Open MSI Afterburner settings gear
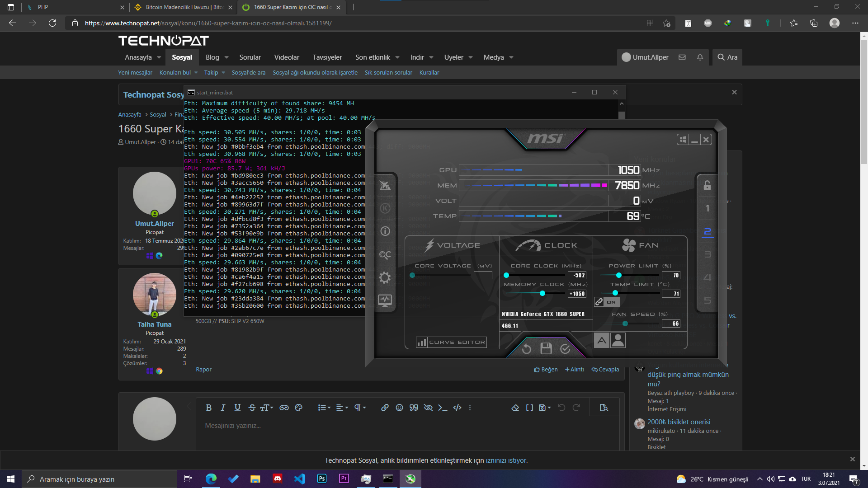This screenshot has width=868, height=488. (385, 277)
